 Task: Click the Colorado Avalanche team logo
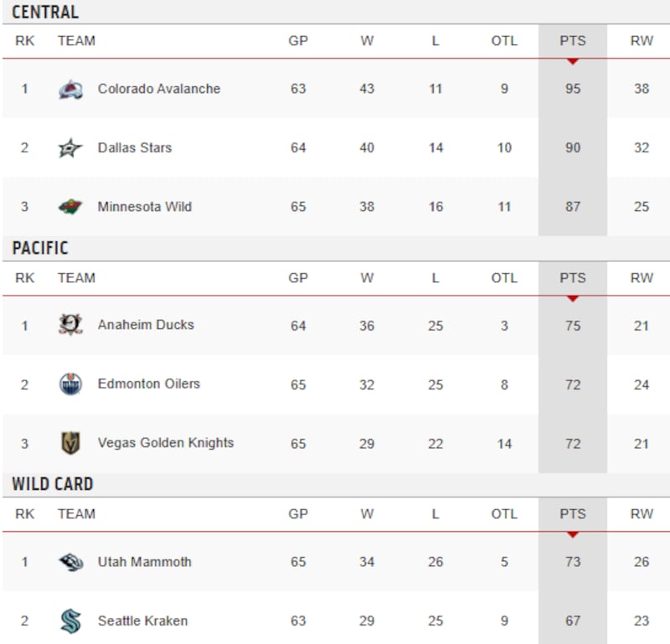(71, 90)
